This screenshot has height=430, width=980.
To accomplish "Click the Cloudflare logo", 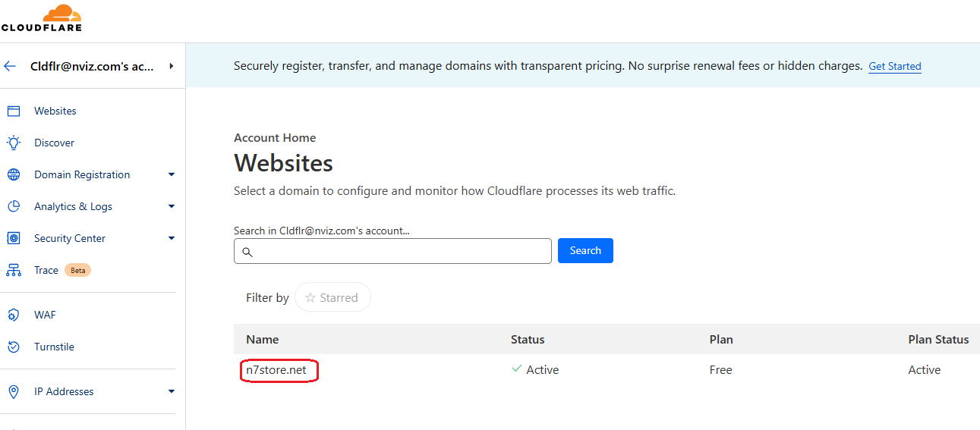I will 42,18.
